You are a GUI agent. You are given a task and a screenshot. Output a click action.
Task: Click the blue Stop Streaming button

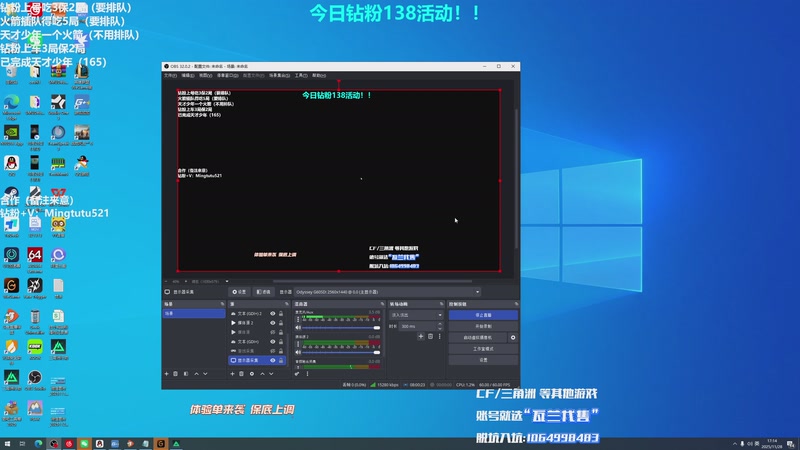click(x=483, y=315)
